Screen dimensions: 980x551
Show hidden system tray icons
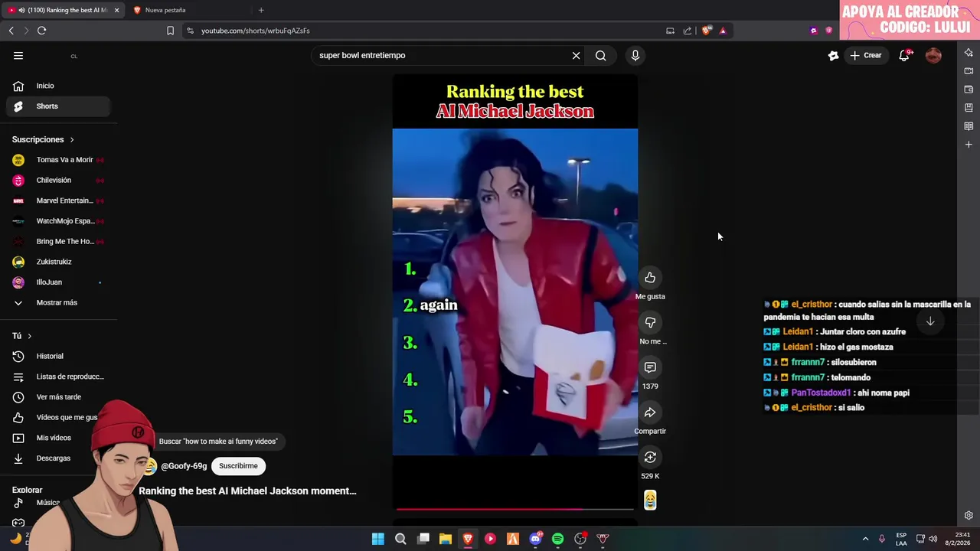(x=865, y=539)
